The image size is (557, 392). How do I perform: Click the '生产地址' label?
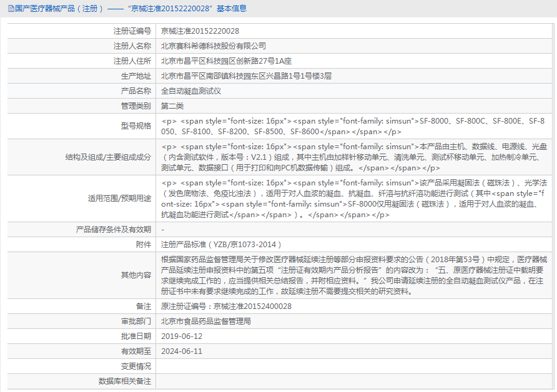(x=136, y=76)
